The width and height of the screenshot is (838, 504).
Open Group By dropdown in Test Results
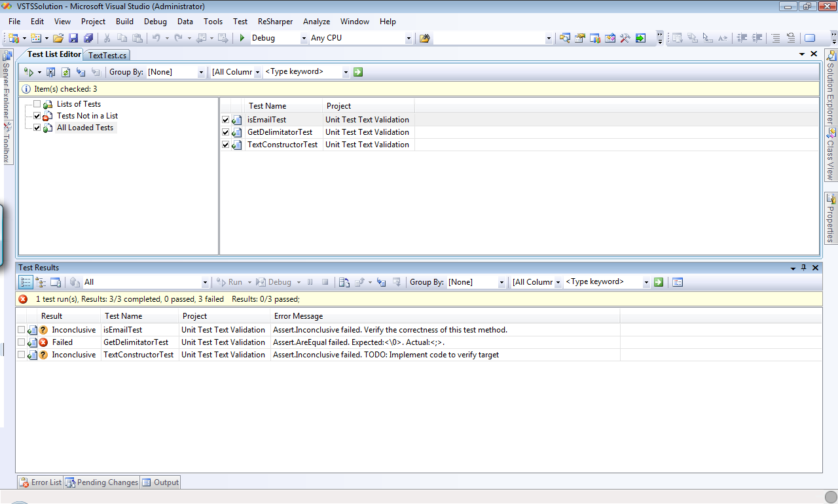click(501, 282)
